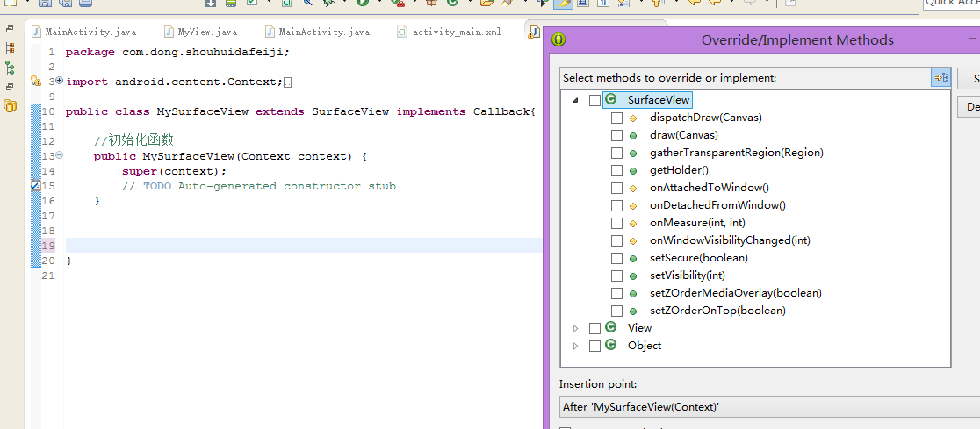Place cursor on empty line 19 in editor

[x=303, y=246]
